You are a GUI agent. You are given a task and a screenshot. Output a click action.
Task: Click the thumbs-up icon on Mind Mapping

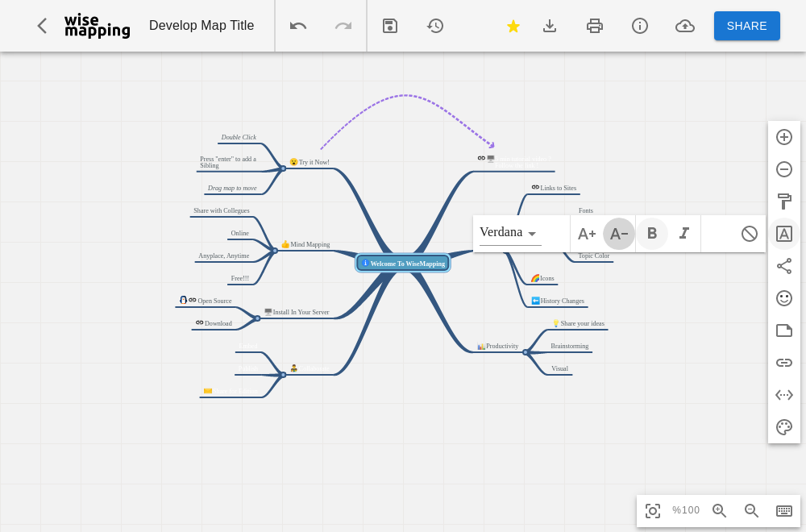coord(285,245)
